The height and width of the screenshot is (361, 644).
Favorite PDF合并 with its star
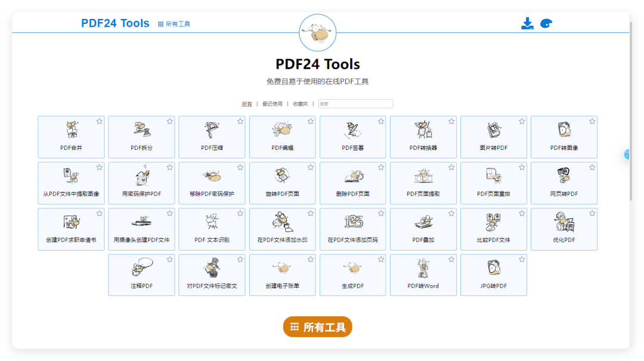[100, 121]
